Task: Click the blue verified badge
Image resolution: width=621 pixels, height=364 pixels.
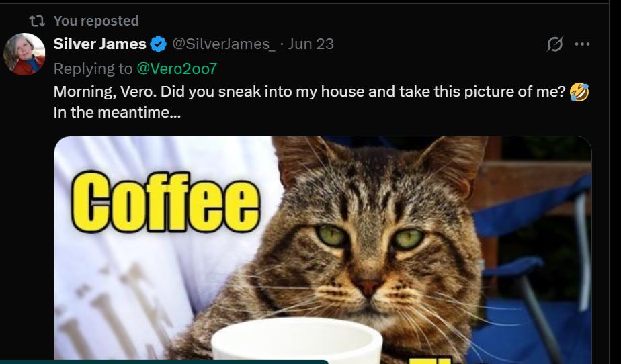Action: [x=159, y=44]
